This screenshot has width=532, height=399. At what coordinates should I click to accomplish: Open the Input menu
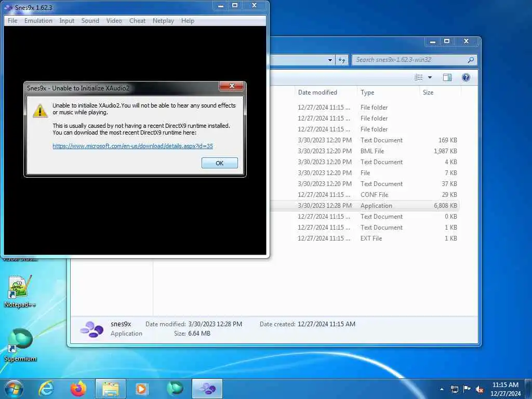(x=67, y=21)
